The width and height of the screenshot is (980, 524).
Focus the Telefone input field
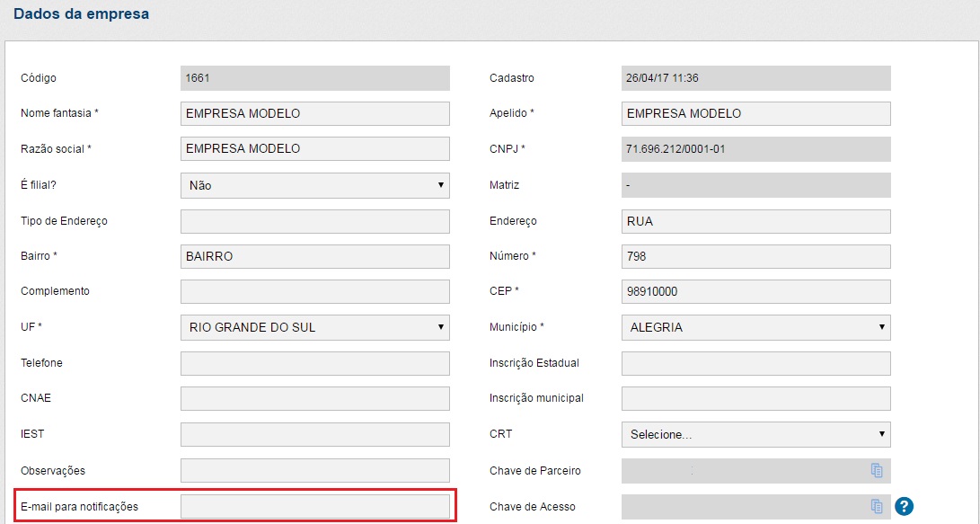[314, 363]
